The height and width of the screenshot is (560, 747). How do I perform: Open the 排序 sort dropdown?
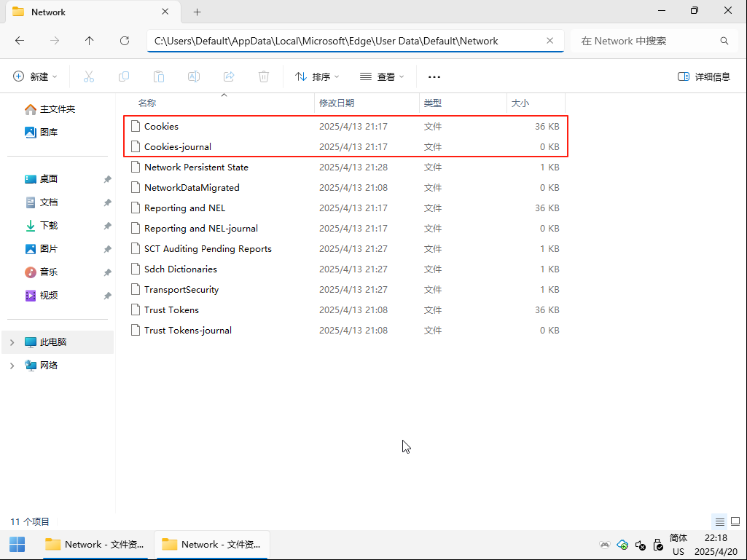click(x=317, y=76)
